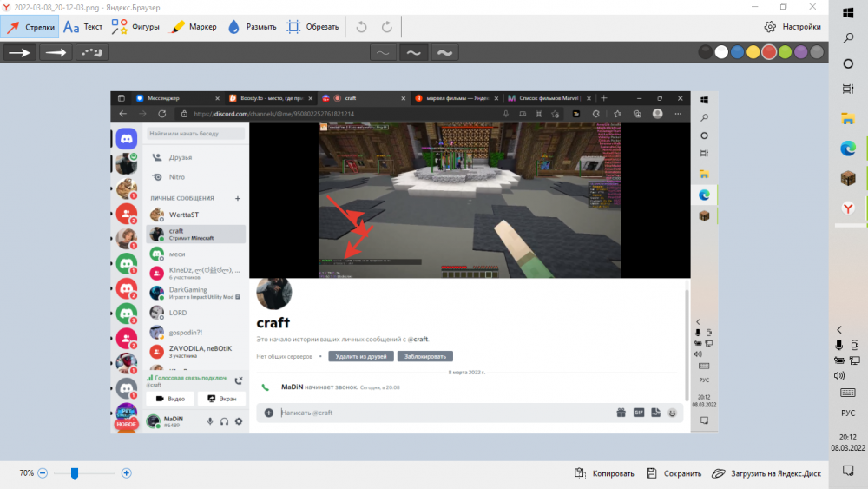
Task: Select the Фигуры shapes tool
Action: click(x=135, y=27)
